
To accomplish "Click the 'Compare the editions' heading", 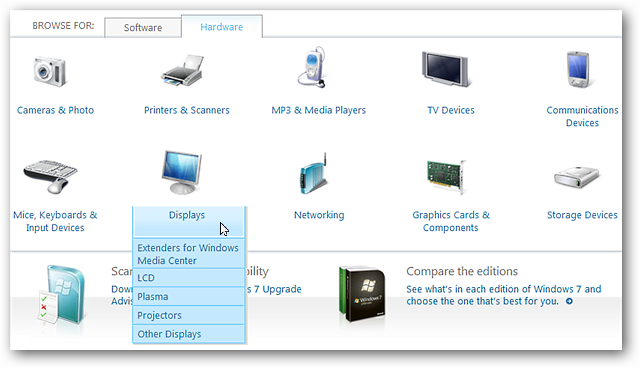I will click(x=462, y=271).
